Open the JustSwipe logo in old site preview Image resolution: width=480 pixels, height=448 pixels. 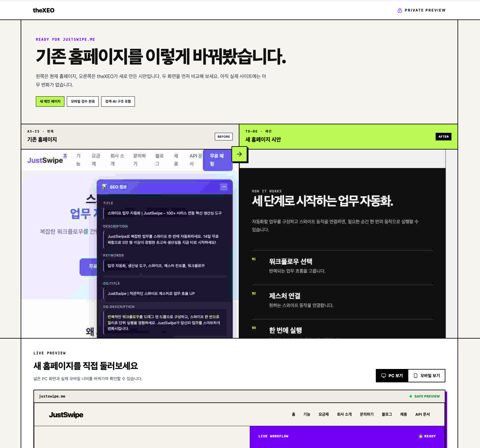tap(45, 160)
